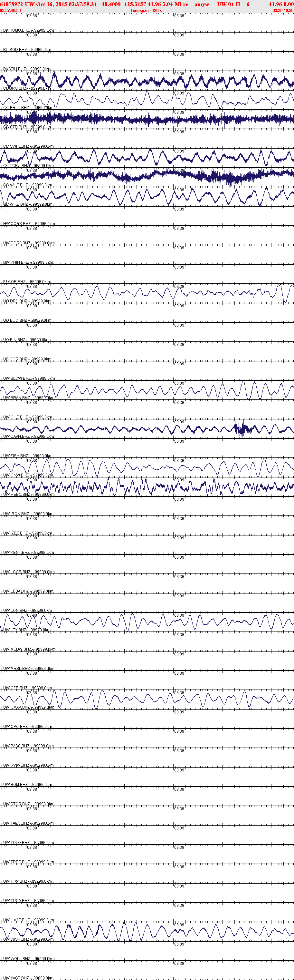
Task: Select the UW.LTY.BHZ station label
Action: (27, 630)
